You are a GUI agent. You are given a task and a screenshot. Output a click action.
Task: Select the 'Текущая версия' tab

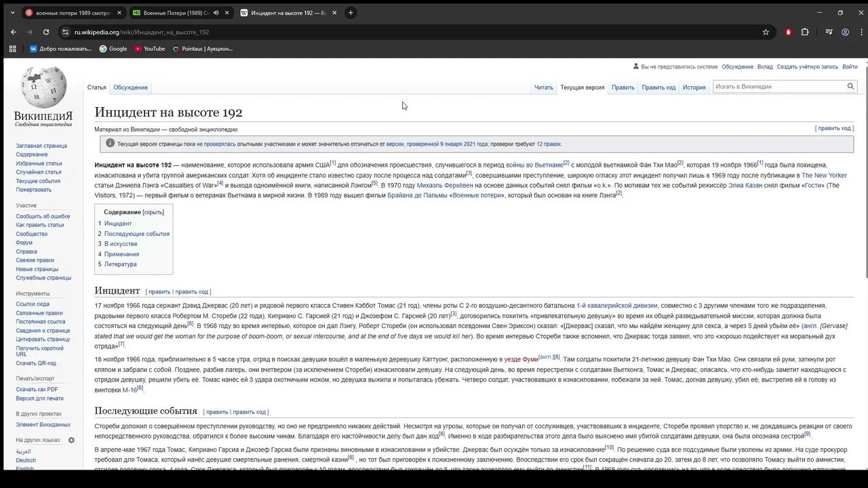582,87
